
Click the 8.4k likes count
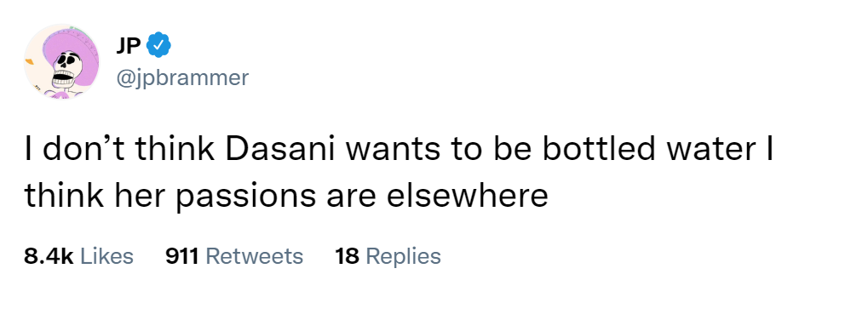coord(49,256)
